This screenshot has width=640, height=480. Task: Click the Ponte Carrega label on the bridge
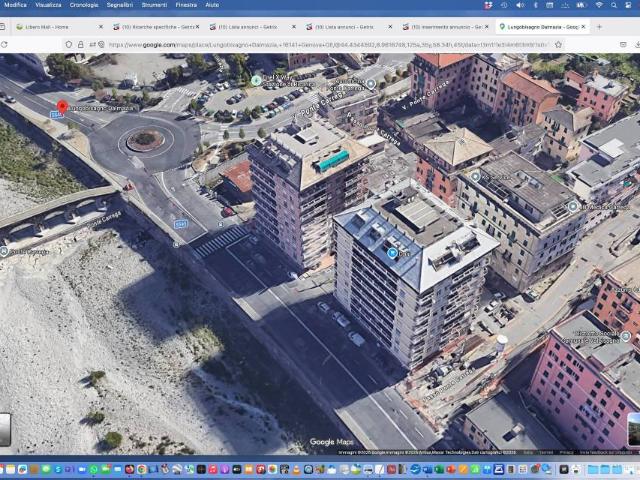105,220
